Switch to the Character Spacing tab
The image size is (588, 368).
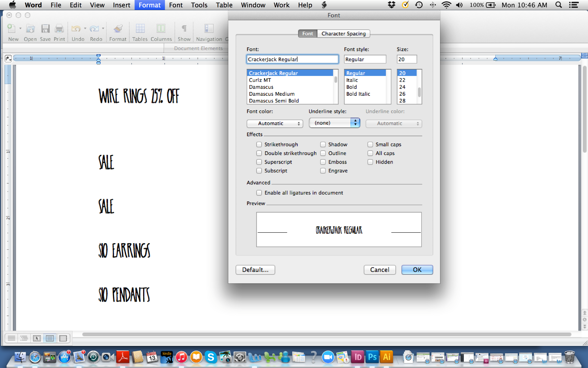343,33
